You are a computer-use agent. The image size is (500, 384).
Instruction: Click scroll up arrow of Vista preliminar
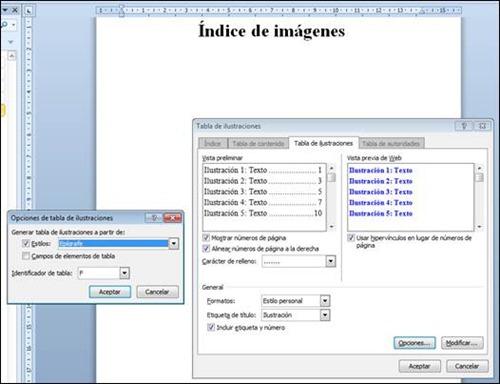point(331,168)
